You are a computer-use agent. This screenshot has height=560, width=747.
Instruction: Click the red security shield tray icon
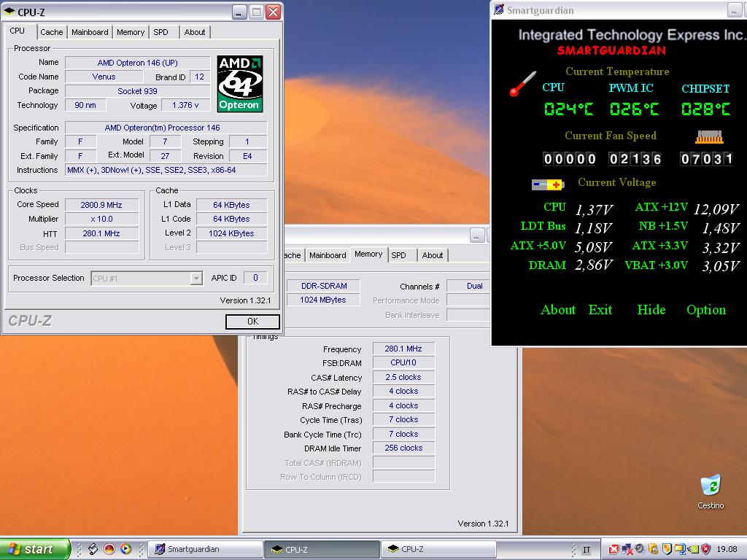(x=705, y=550)
